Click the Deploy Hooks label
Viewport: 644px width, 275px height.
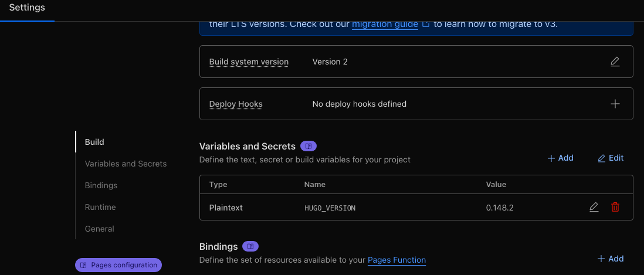[236, 104]
